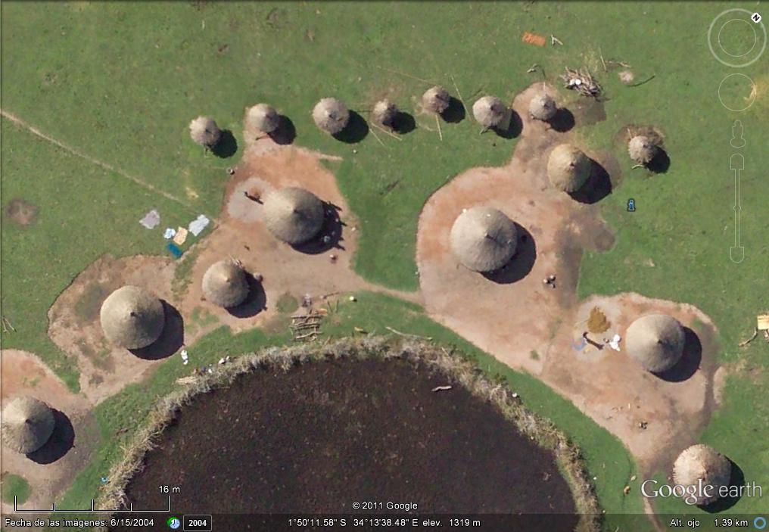Click the zoom in end of slider
This screenshot has width=769, height=532.
coord(737,162)
